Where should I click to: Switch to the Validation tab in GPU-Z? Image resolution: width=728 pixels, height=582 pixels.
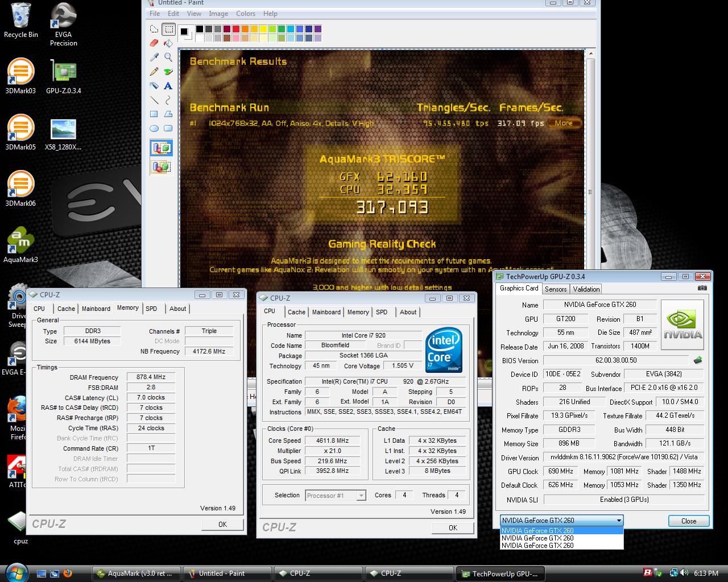[586, 289]
